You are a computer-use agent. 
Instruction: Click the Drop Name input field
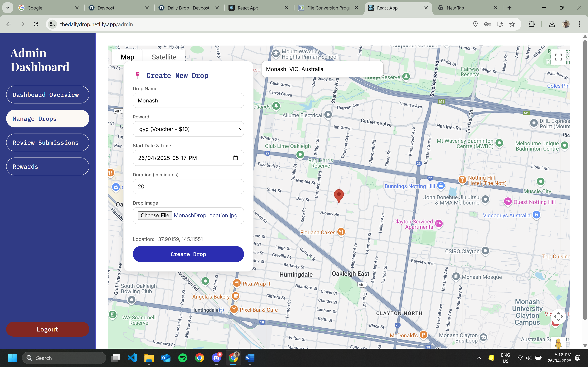[x=188, y=100]
